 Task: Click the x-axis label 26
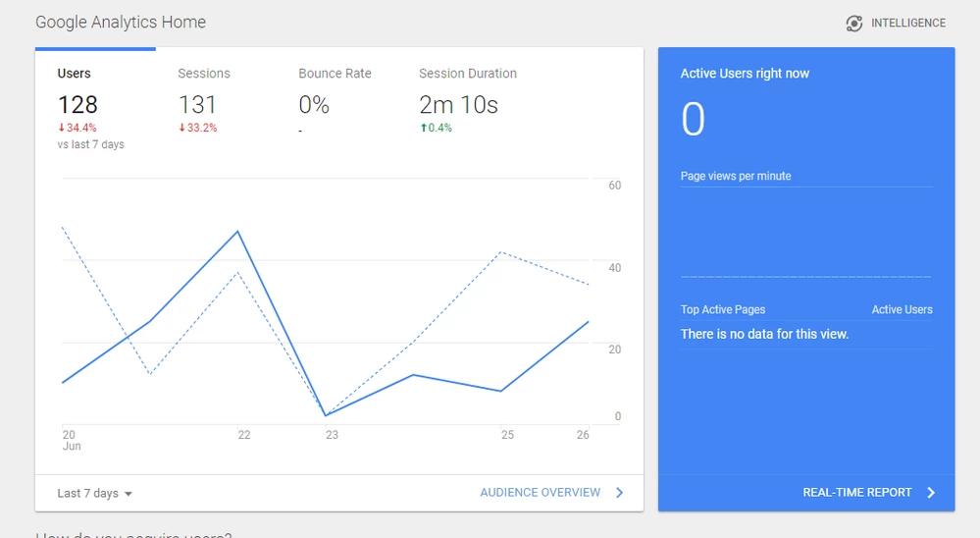(x=583, y=435)
